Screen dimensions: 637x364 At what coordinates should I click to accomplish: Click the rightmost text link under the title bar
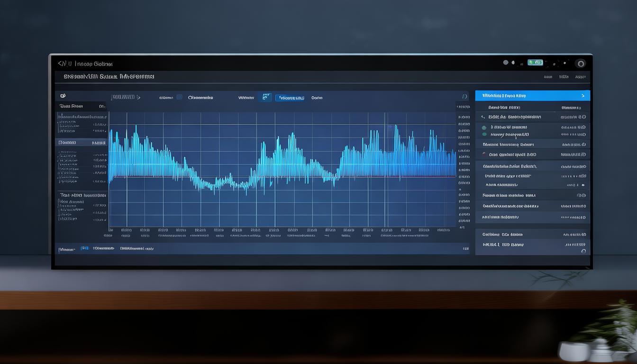coord(580,77)
